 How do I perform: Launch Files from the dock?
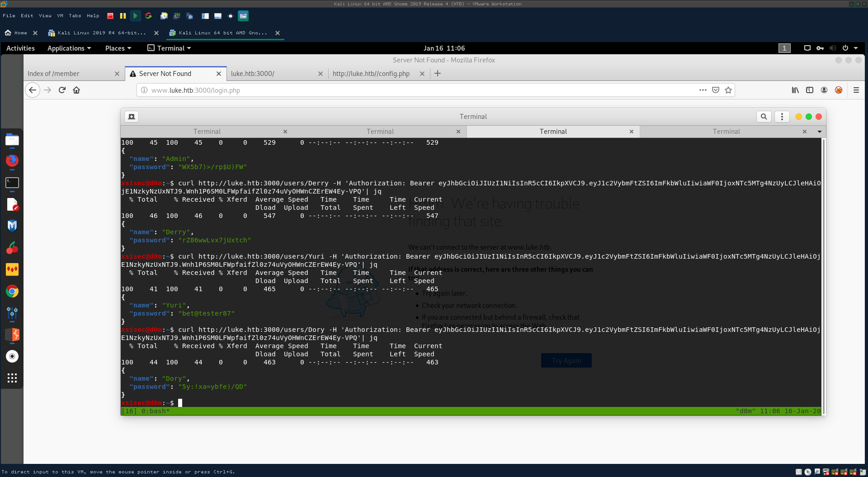(x=12, y=140)
